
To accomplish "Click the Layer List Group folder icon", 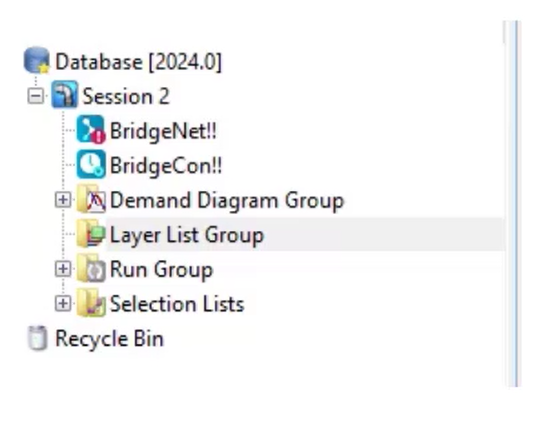I will pos(91,234).
